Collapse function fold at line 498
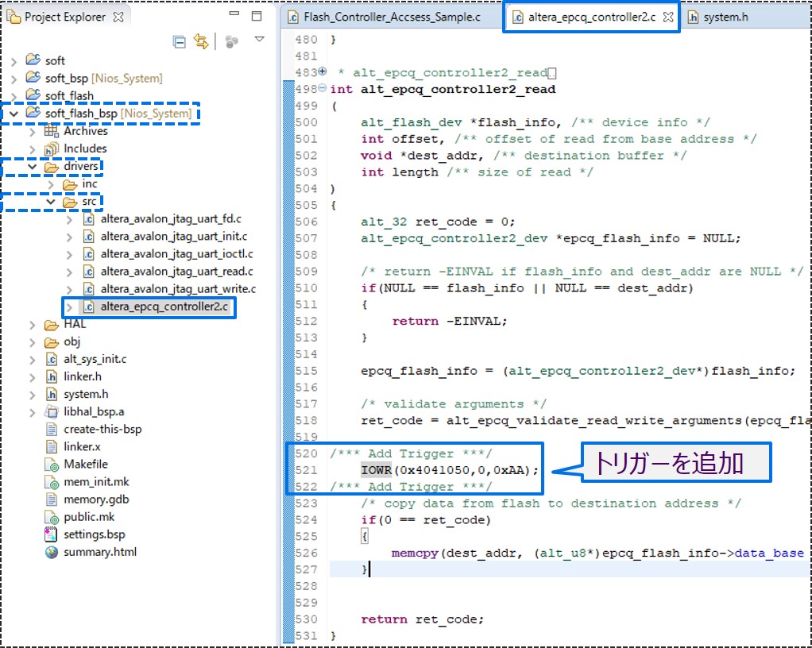 322,88
